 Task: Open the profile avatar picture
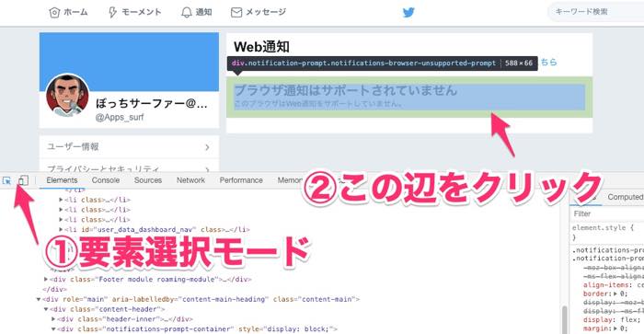tap(67, 95)
